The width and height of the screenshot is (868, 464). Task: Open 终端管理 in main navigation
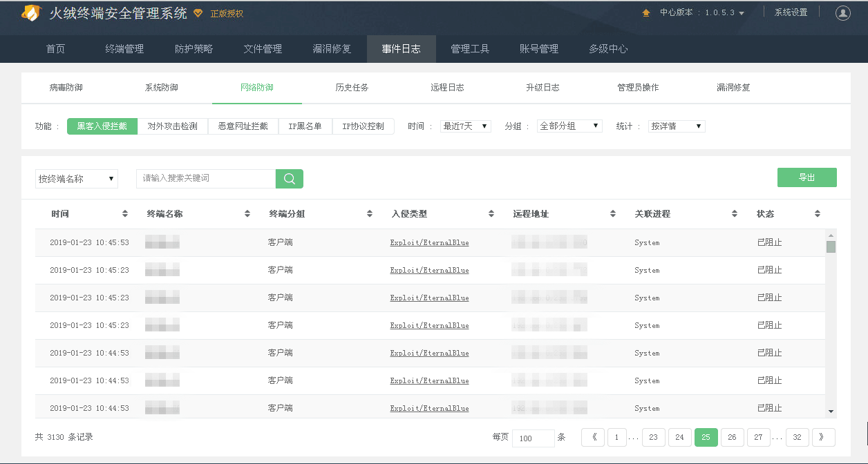[125, 49]
